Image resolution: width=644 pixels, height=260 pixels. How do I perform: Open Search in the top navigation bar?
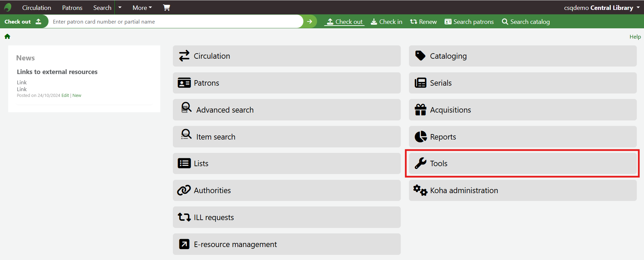coord(102,8)
